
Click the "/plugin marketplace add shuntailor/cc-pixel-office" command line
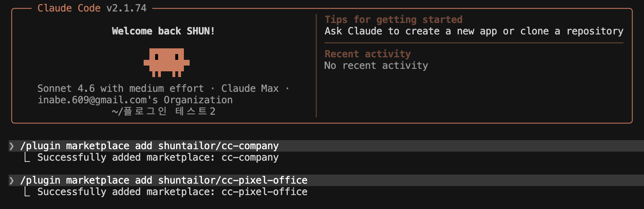coord(164,180)
